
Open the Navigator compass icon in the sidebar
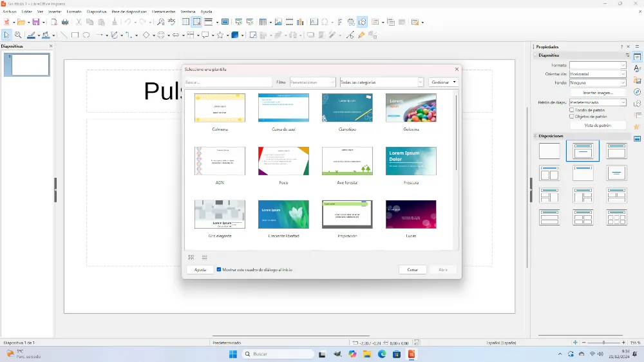point(638,92)
